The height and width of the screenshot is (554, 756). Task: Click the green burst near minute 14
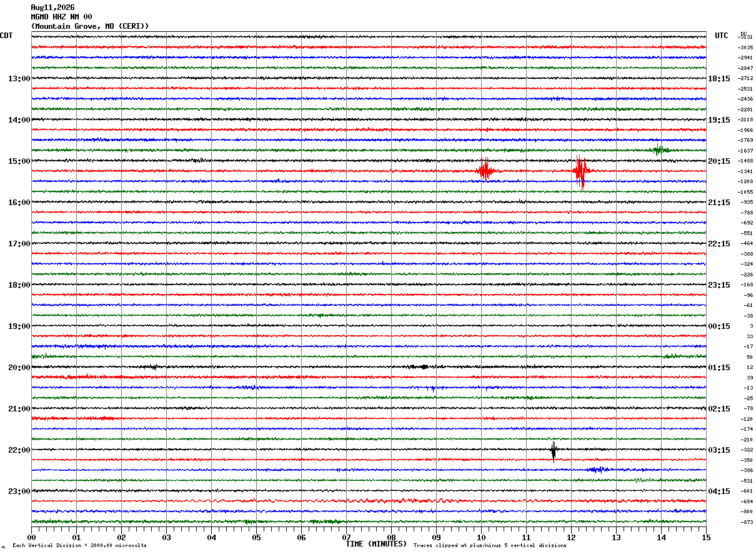point(659,149)
